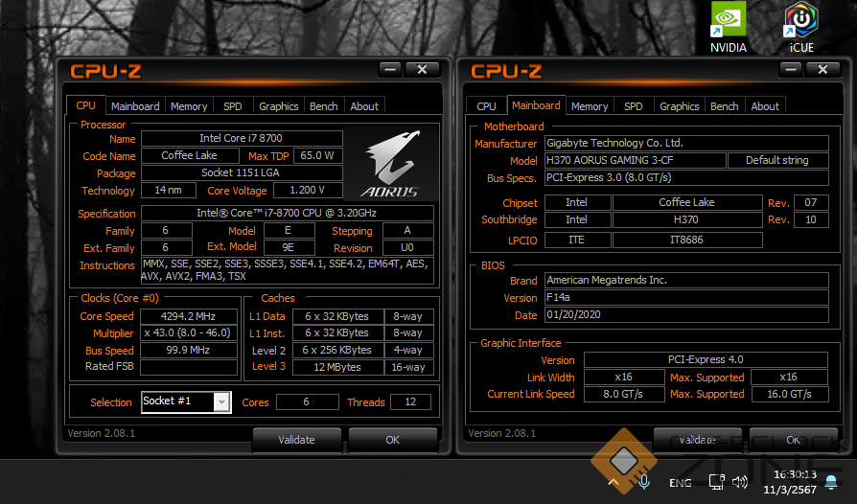The height and width of the screenshot is (504, 857).
Task: Click OK in the right CPU-Z window
Action: click(793, 440)
